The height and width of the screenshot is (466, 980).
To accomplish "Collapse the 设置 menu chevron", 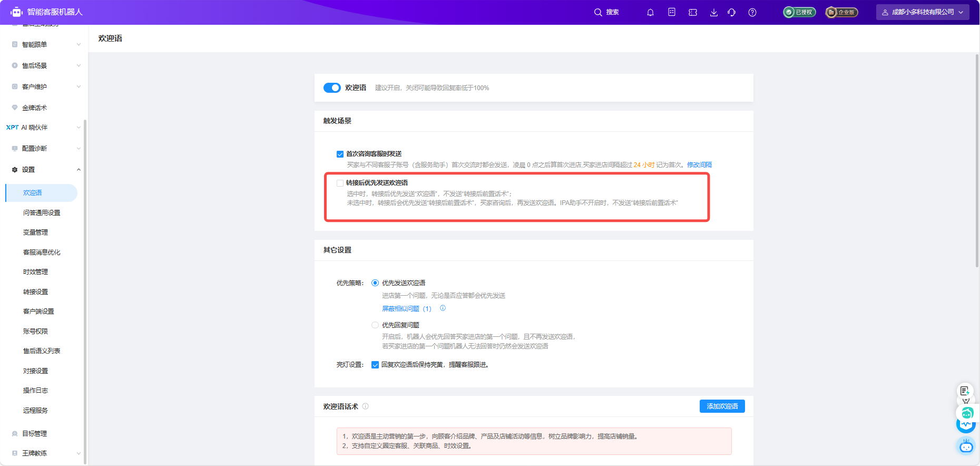I will 79,170.
